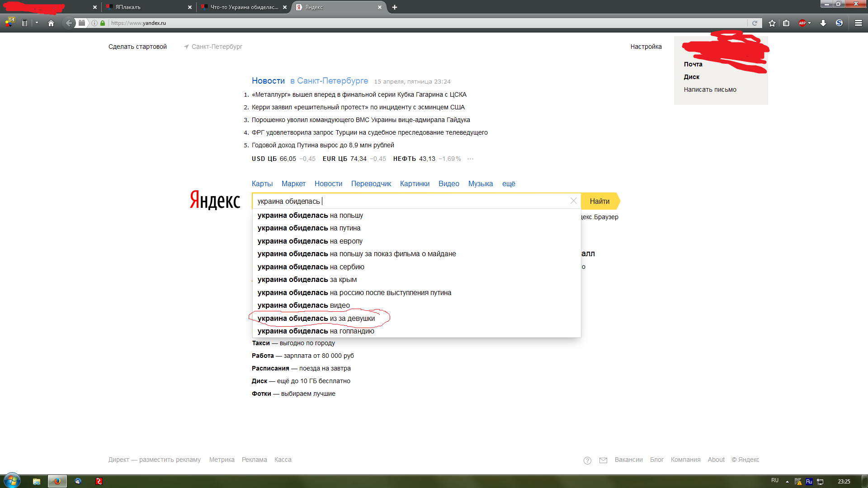
Task: Open the Firefox hamburger menu
Action: click(859, 23)
